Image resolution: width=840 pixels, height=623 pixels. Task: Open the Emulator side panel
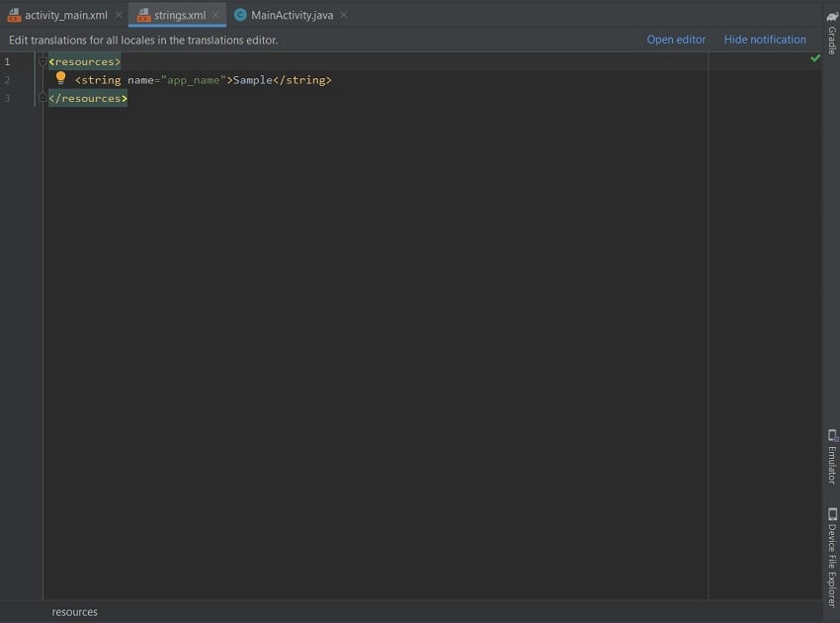(x=832, y=456)
